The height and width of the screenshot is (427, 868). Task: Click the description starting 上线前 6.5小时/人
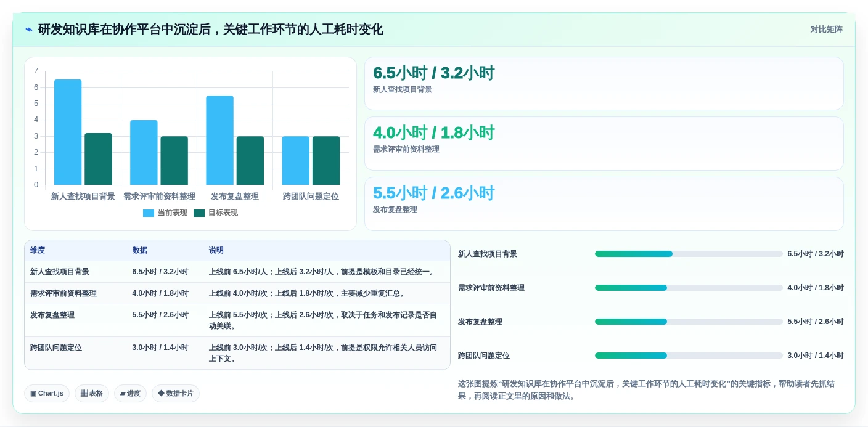point(323,272)
